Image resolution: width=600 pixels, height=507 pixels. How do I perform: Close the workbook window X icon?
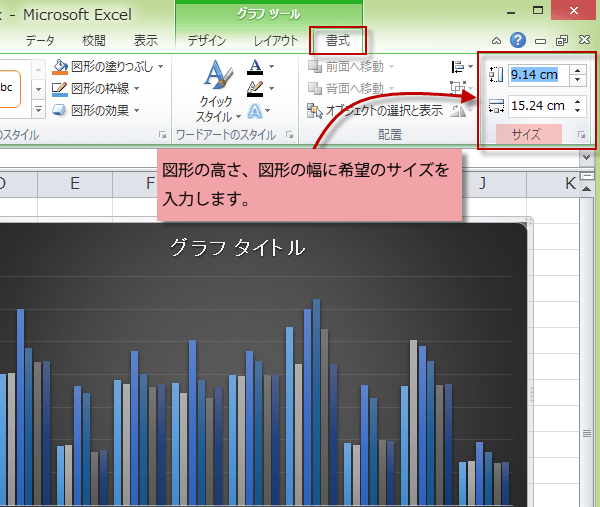[584, 40]
